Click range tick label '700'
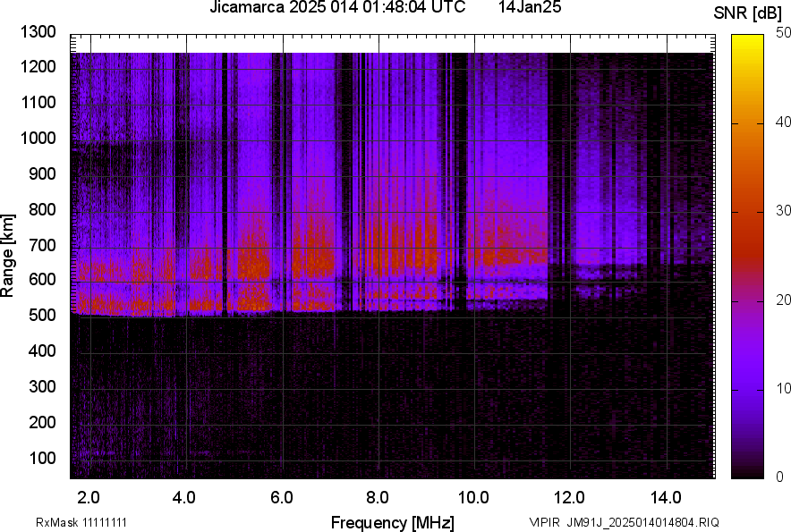The width and height of the screenshot is (791, 532). [42, 245]
